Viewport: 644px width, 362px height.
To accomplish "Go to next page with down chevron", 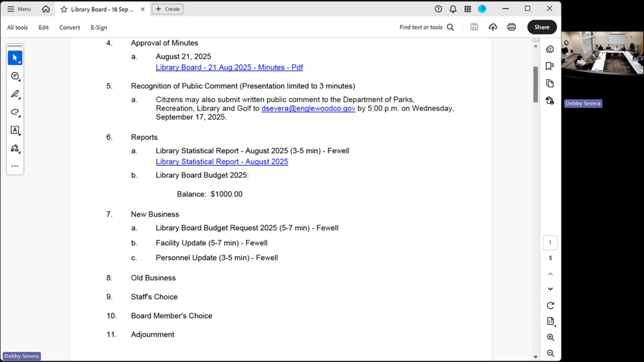I will [x=550, y=289].
